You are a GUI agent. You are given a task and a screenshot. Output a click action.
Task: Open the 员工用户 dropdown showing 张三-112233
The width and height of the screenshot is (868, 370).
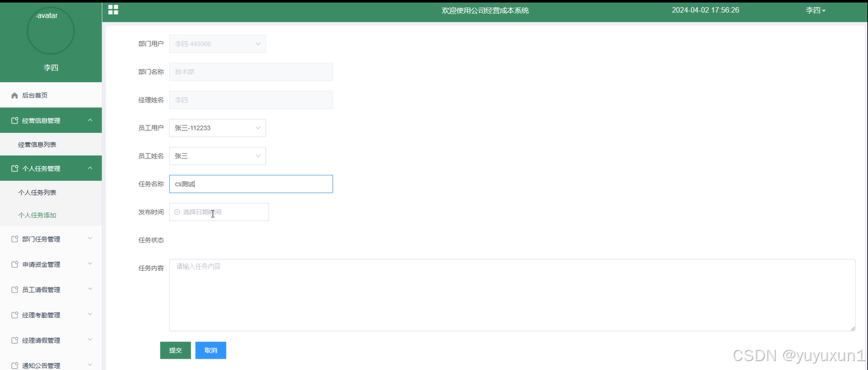click(217, 128)
